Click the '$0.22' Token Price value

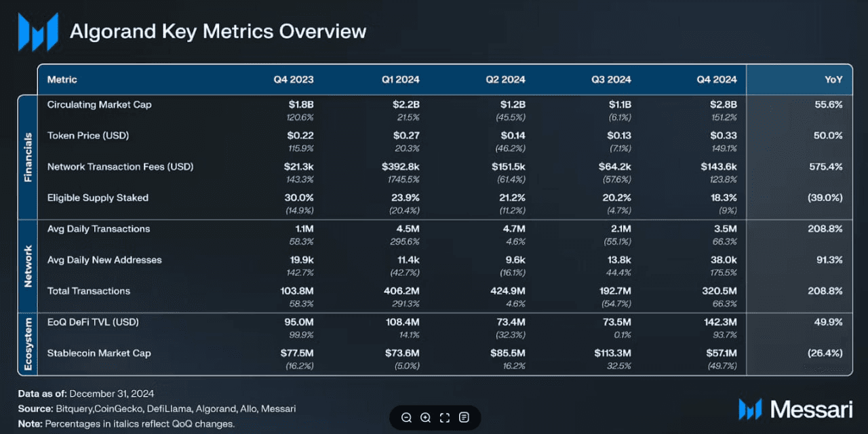[x=300, y=136]
